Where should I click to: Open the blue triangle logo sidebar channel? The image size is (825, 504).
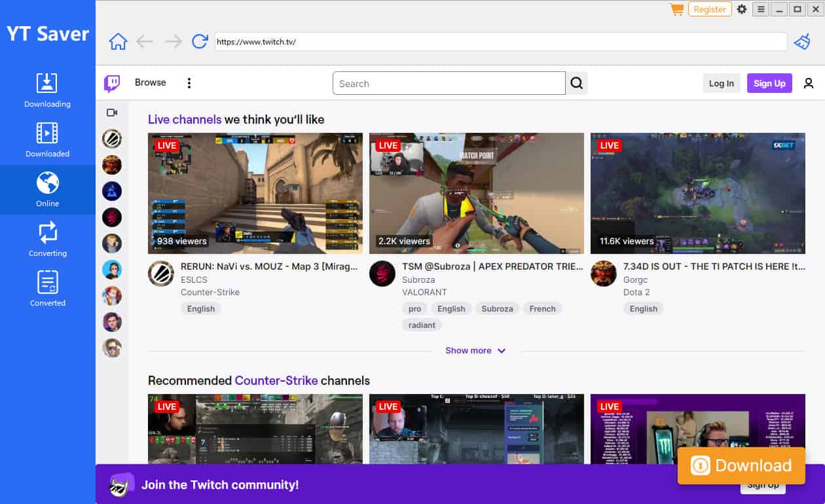click(112, 191)
